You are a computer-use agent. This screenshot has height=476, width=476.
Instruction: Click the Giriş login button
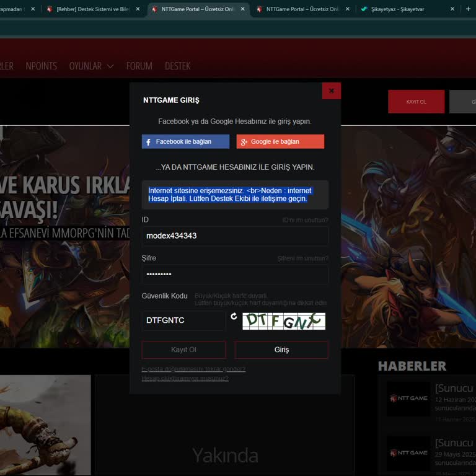click(281, 350)
